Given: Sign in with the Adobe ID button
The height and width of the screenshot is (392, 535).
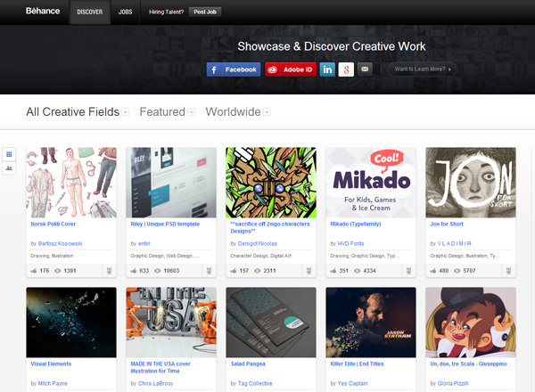Looking at the screenshot, I should (x=291, y=69).
